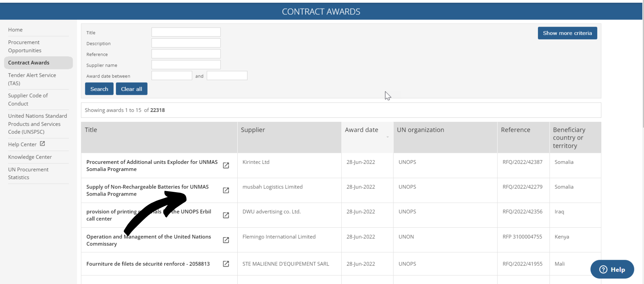Screen dimensions: 644x284
Task: Click the Supplier name input field
Action: coord(186,65)
